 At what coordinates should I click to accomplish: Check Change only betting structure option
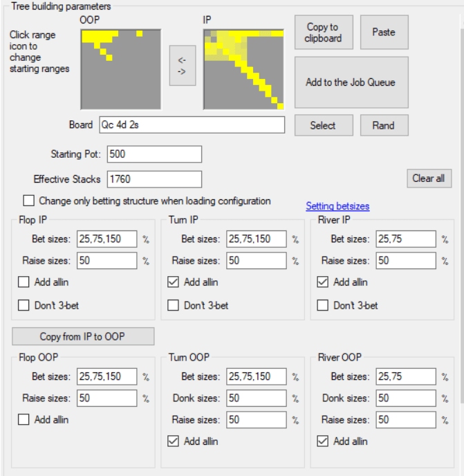pos(28,201)
